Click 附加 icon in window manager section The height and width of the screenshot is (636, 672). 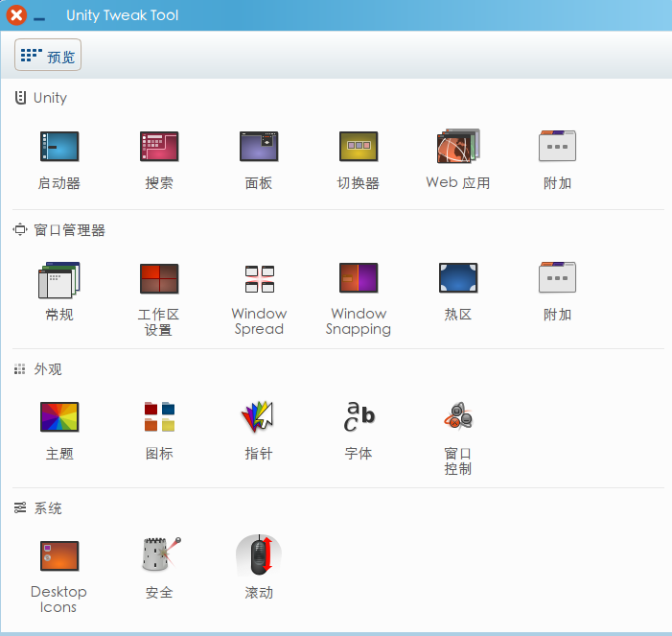coord(557,279)
